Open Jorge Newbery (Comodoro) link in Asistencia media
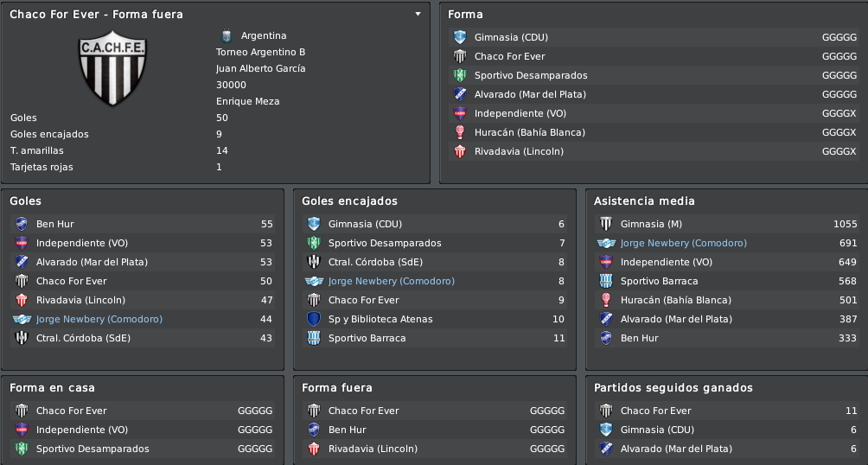Viewport: 868px width, 465px height. click(684, 243)
